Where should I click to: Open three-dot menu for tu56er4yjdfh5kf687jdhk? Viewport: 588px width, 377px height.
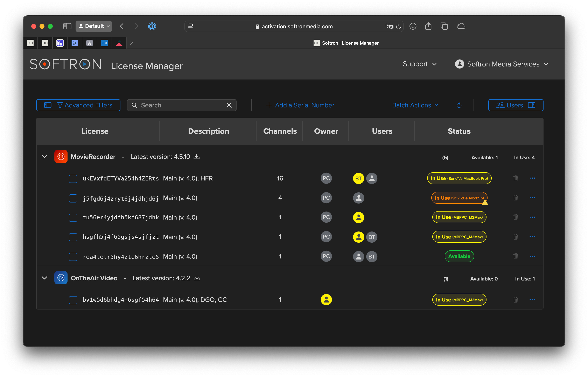click(x=532, y=217)
